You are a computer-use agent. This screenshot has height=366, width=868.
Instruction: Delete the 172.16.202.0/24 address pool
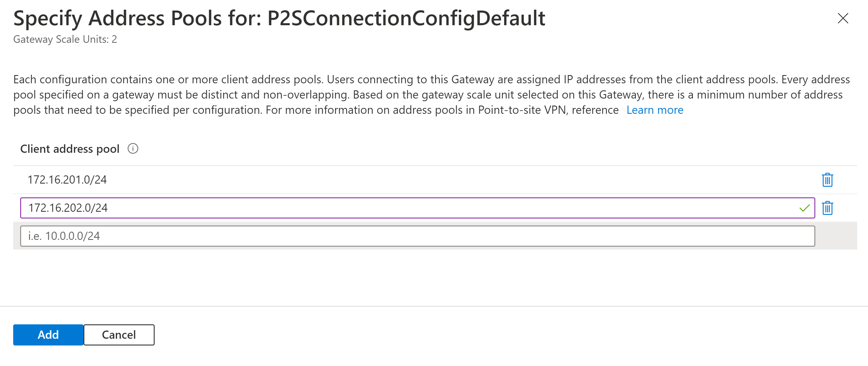pos(828,208)
